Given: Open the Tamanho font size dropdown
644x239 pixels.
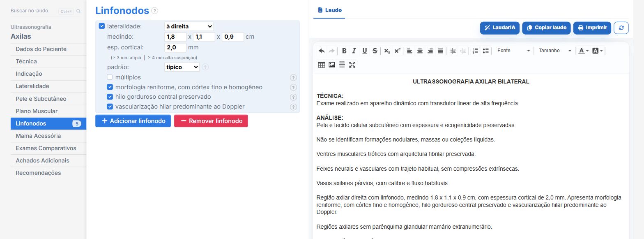Looking at the screenshot, I should (x=555, y=51).
